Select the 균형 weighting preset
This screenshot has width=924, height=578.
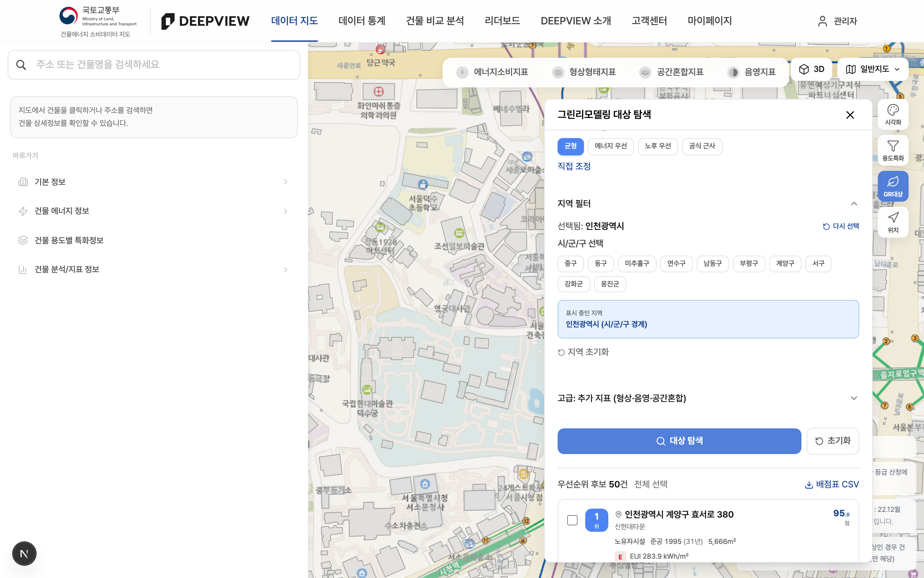(570, 146)
